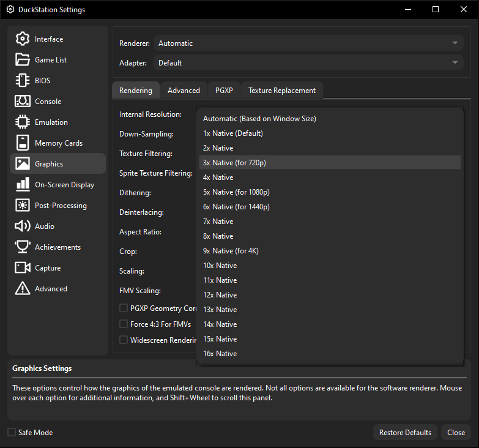Screen dimensions: 479x448
Task: Pick 14x Native in resolution list
Action: (x=330, y=324)
